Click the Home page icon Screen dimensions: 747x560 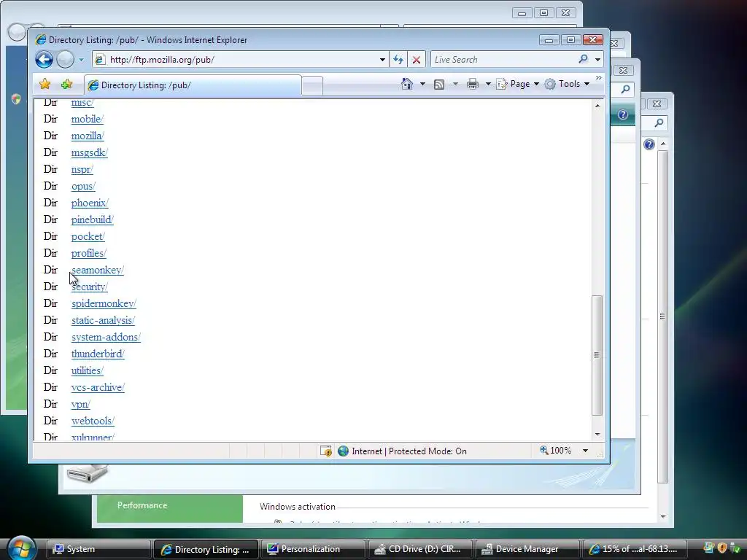(x=407, y=84)
